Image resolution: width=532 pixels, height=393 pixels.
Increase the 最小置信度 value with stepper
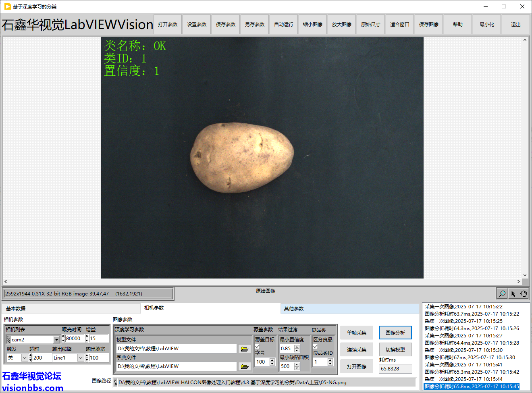point(297,346)
